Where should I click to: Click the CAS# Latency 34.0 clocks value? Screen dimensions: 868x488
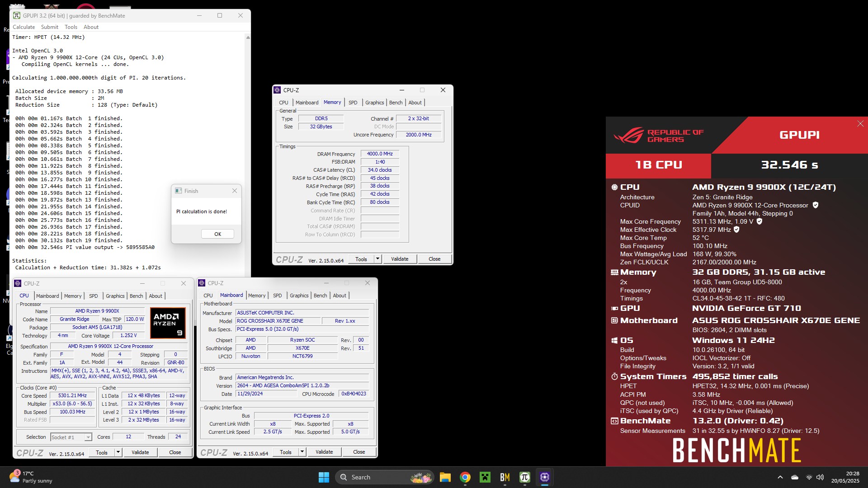(x=380, y=170)
